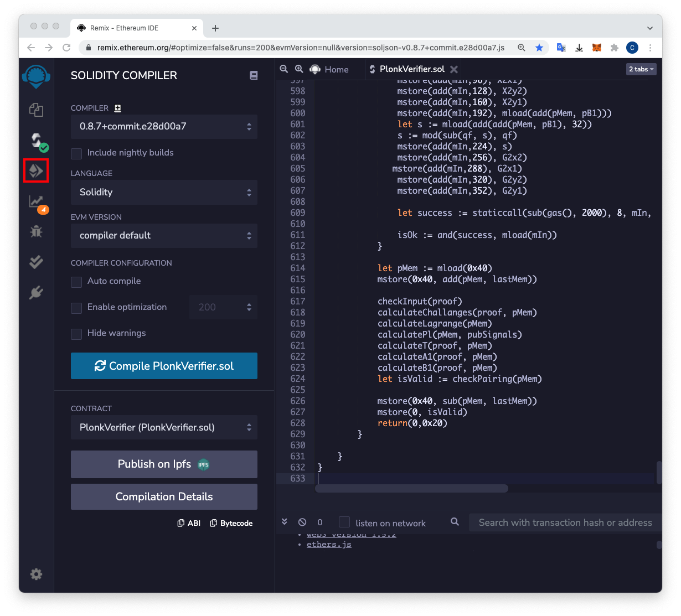Open Google Translate icon in toolbar
The width and height of the screenshot is (681, 616).
(561, 48)
